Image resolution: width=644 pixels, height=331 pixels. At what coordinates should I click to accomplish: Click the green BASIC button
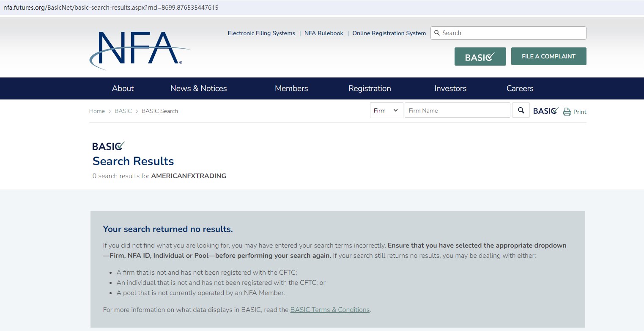pos(480,56)
